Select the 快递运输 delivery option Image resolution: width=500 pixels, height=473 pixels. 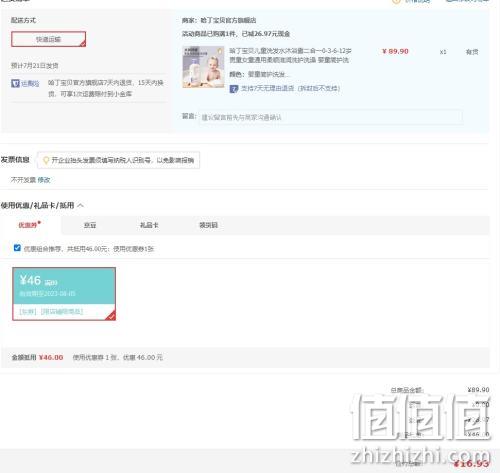[49, 39]
